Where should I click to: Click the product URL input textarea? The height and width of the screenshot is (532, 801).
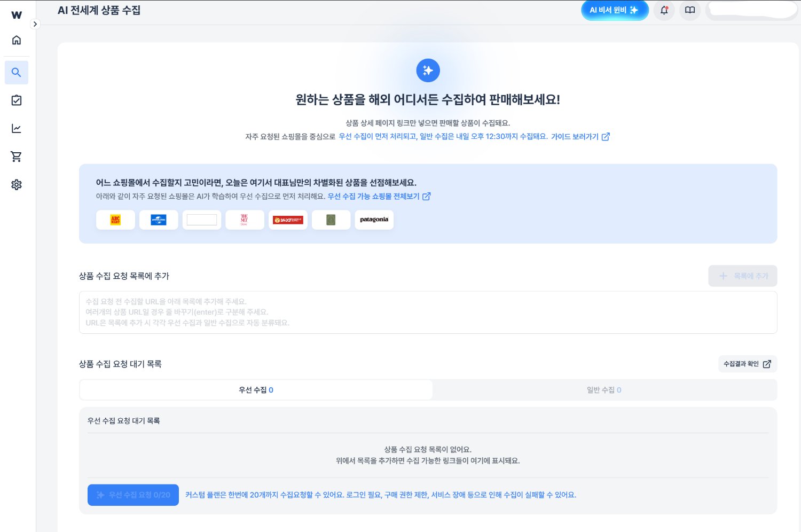pyautogui.click(x=427, y=312)
